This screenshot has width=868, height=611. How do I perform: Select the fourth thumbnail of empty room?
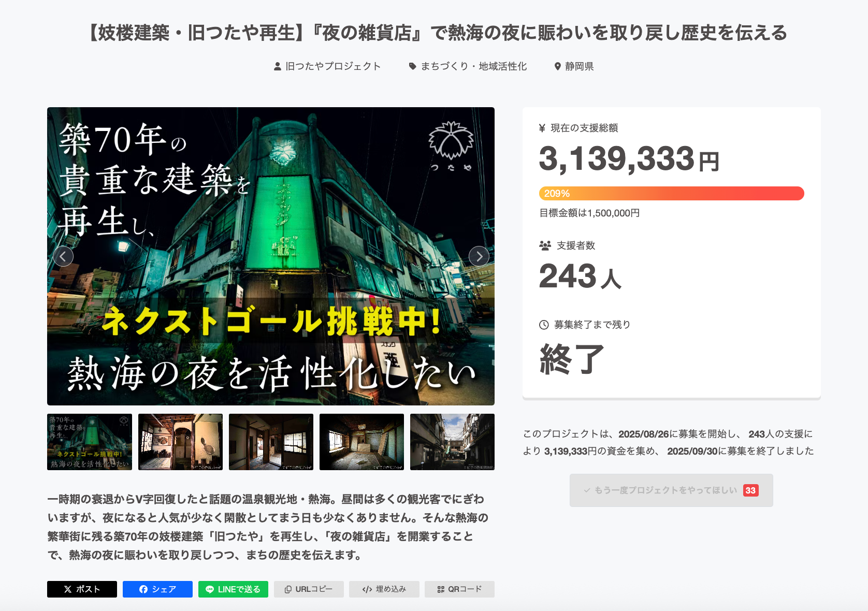click(x=361, y=442)
